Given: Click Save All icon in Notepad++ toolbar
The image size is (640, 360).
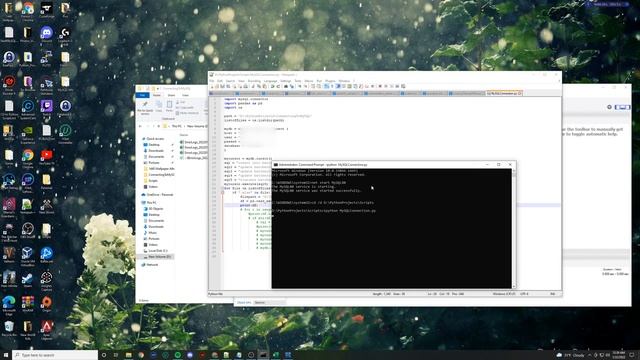Looking at the screenshot, I should (228, 87).
